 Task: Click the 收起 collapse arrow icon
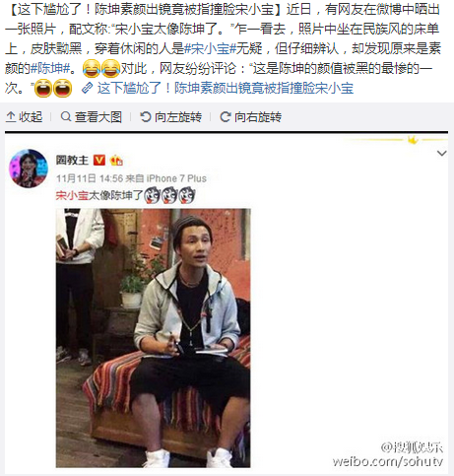(11, 117)
